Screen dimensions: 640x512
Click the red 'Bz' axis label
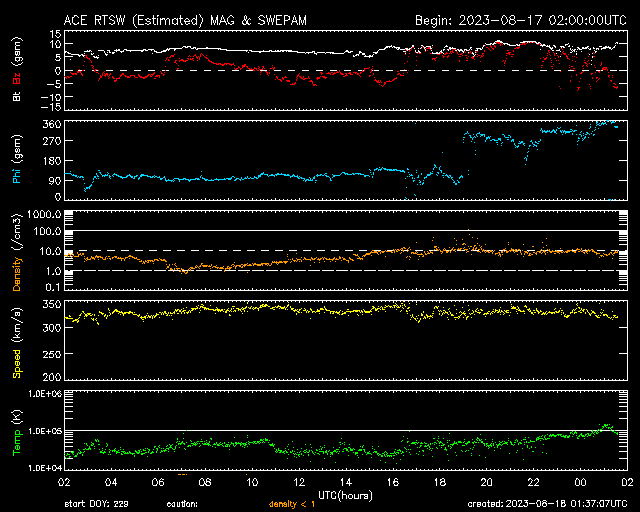17,78
